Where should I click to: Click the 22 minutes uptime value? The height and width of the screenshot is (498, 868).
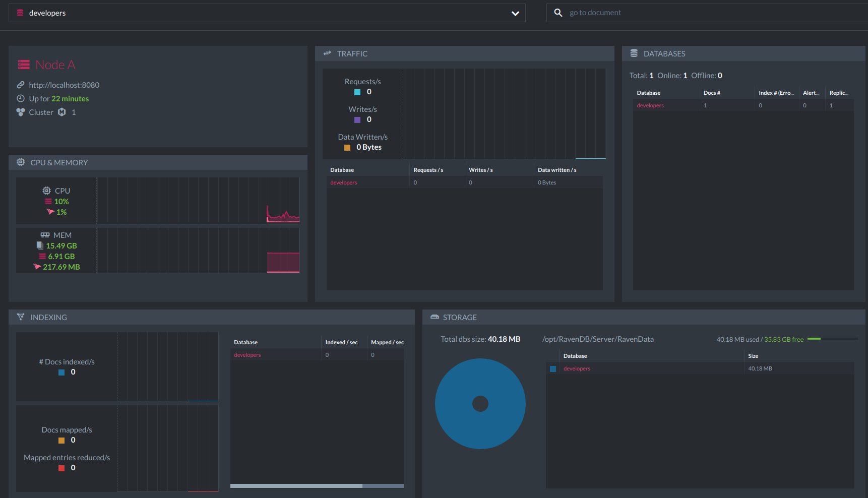point(70,99)
